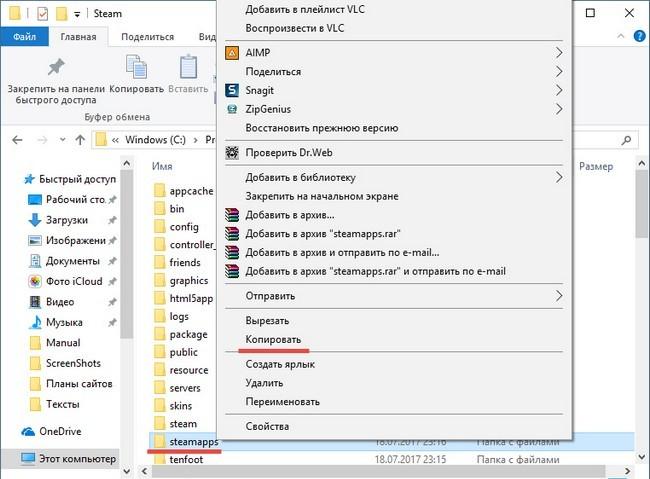Click the file list horizontal scrollbar

(x=378, y=472)
